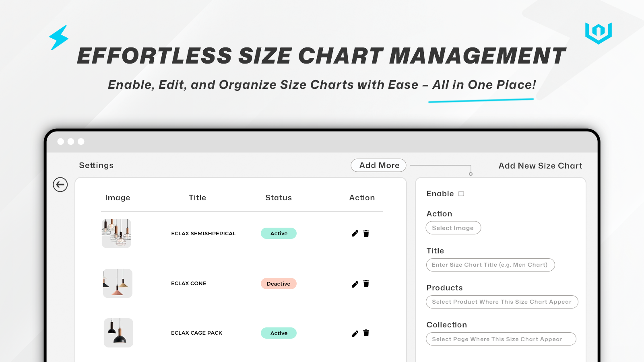
Task: Toggle Deactive status on ECLAX CONE
Action: point(279,284)
